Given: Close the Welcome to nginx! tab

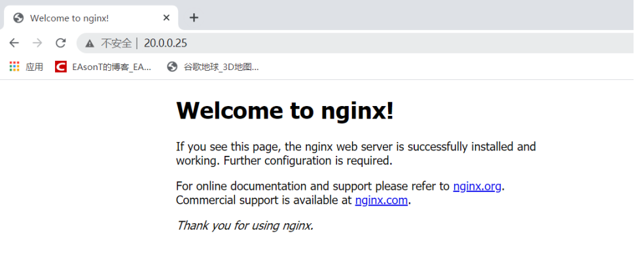Looking at the screenshot, I should tap(167, 18).
